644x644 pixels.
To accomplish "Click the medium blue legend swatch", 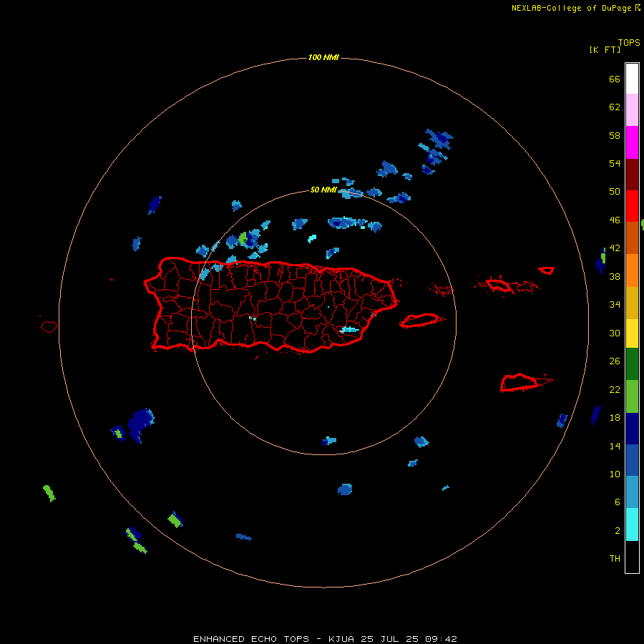I will click(632, 460).
